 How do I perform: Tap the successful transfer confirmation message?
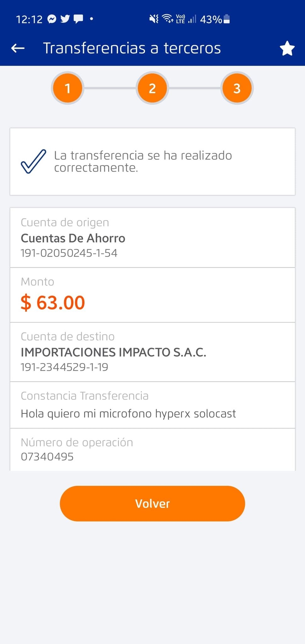pos(143,161)
